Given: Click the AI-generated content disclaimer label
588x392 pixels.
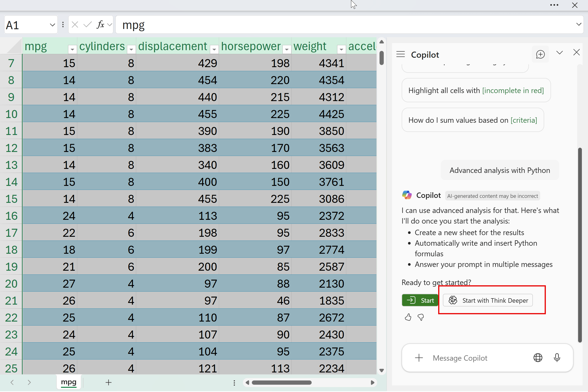Looking at the screenshot, I should [493, 196].
